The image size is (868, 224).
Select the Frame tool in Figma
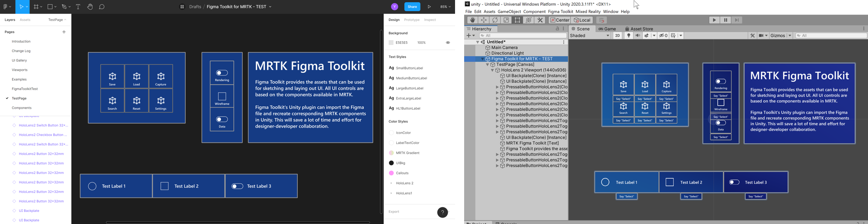36,7
